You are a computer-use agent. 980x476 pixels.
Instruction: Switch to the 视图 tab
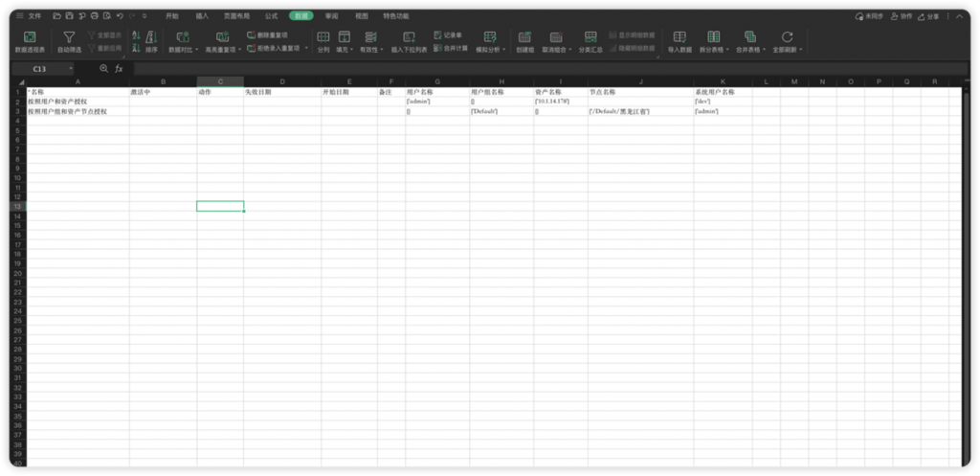[x=361, y=15]
